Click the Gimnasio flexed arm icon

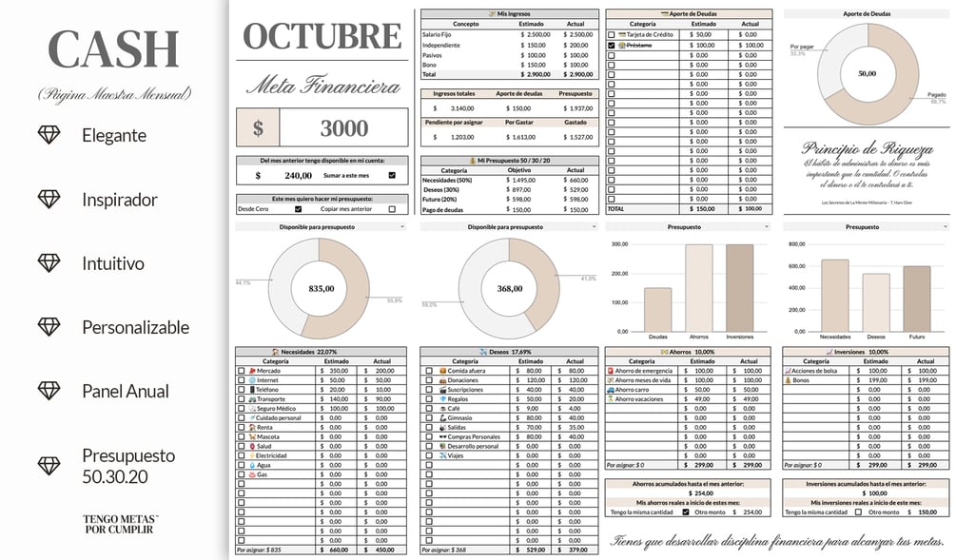(442, 418)
